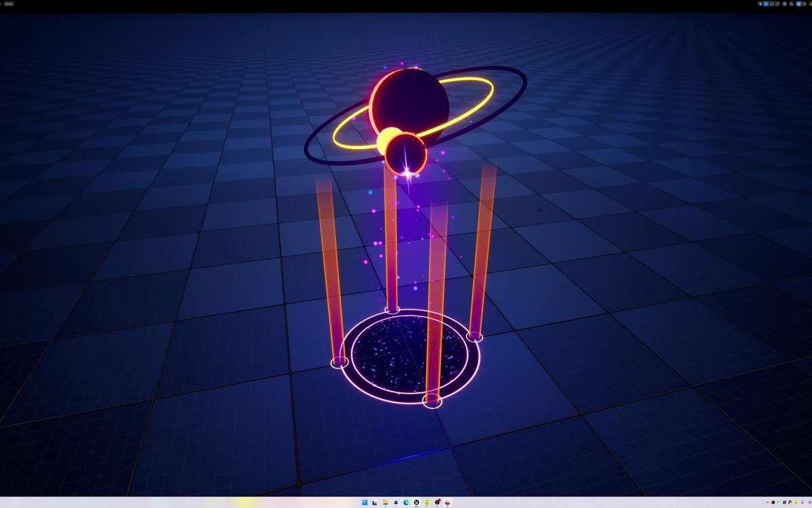Screen dimensions: 812x508
Task: Open File Explorer from taskbar
Action: coord(385,503)
